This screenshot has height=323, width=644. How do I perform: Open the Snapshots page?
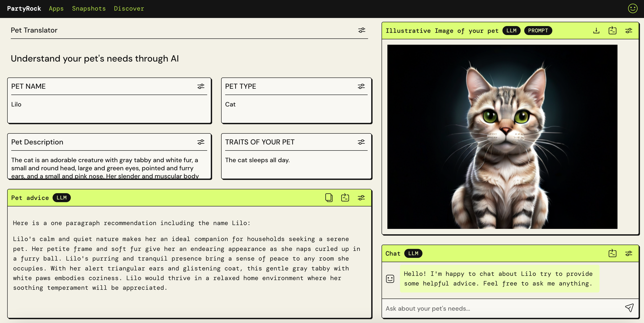pyautogui.click(x=89, y=9)
